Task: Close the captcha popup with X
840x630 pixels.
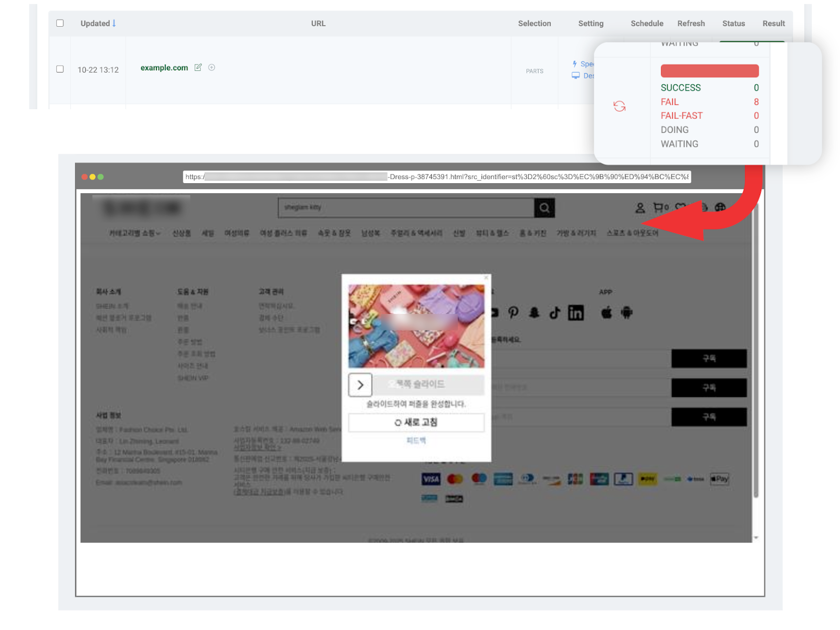Action: click(486, 278)
